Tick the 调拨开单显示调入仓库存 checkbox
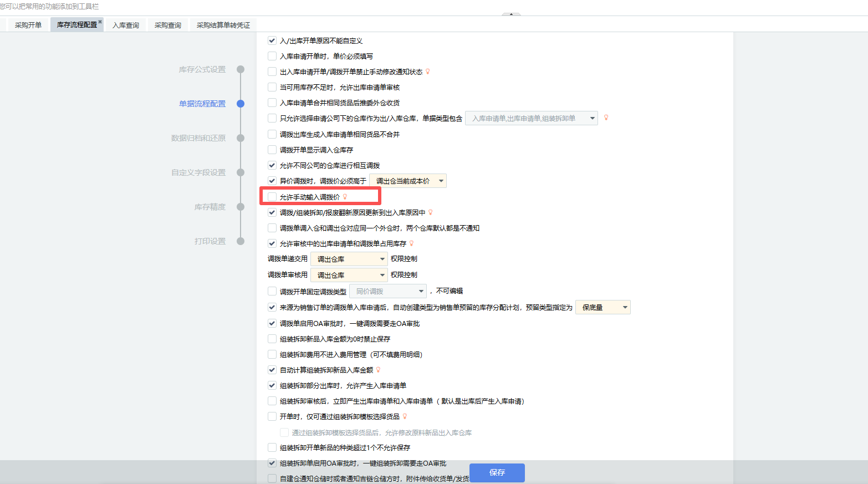Image resolution: width=868 pixels, height=484 pixels. (272, 150)
